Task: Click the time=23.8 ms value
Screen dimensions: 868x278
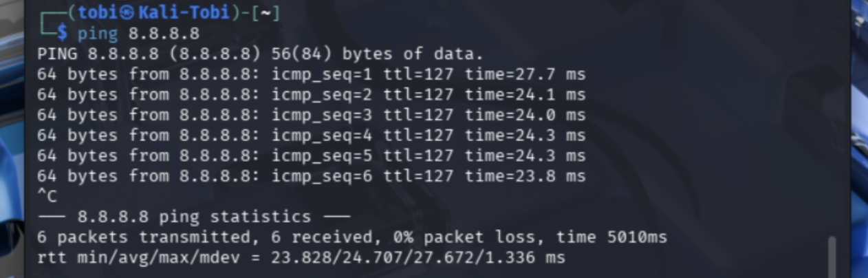Action: click(x=525, y=176)
